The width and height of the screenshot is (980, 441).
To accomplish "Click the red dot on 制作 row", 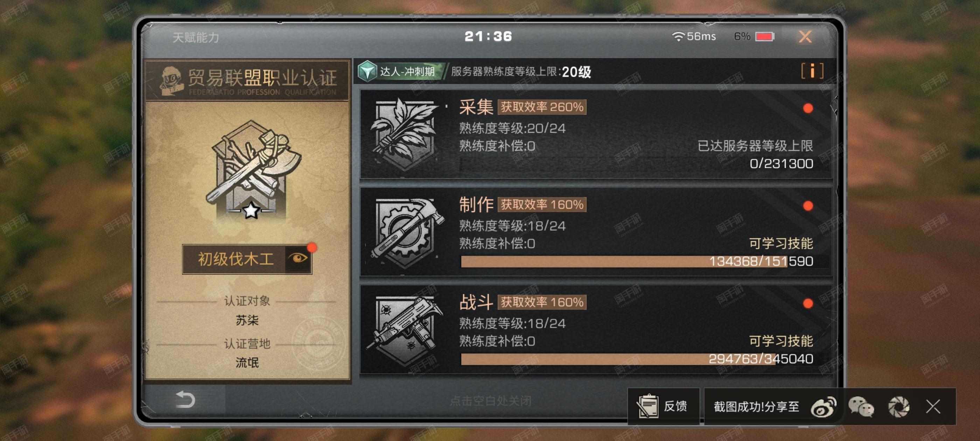I will [808, 206].
